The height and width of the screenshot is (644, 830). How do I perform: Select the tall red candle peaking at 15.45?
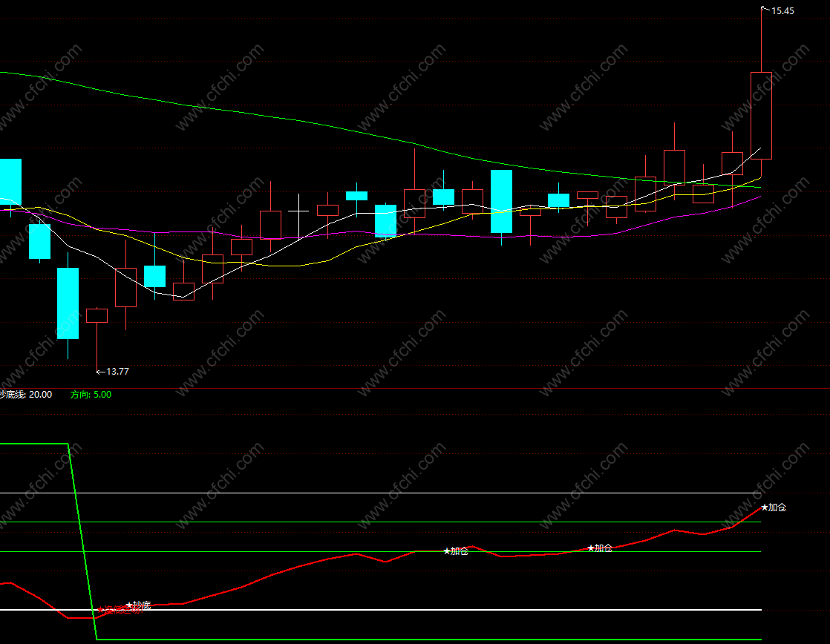pyautogui.click(x=761, y=115)
